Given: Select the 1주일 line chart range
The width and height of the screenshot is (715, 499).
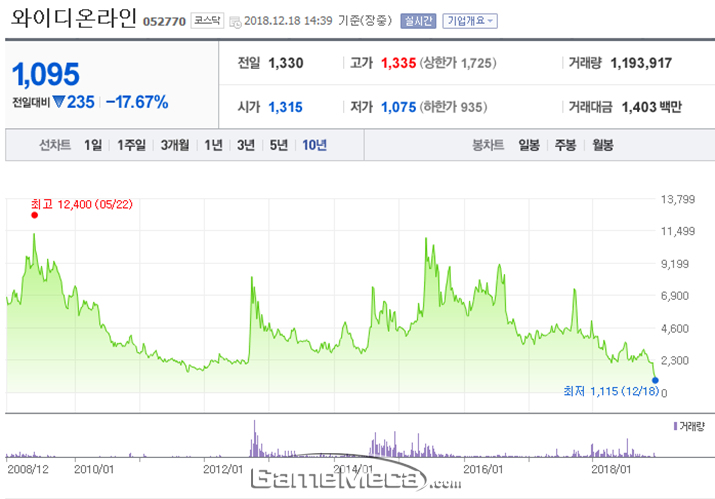Looking at the screenshot, I should [x=131, y=146].
